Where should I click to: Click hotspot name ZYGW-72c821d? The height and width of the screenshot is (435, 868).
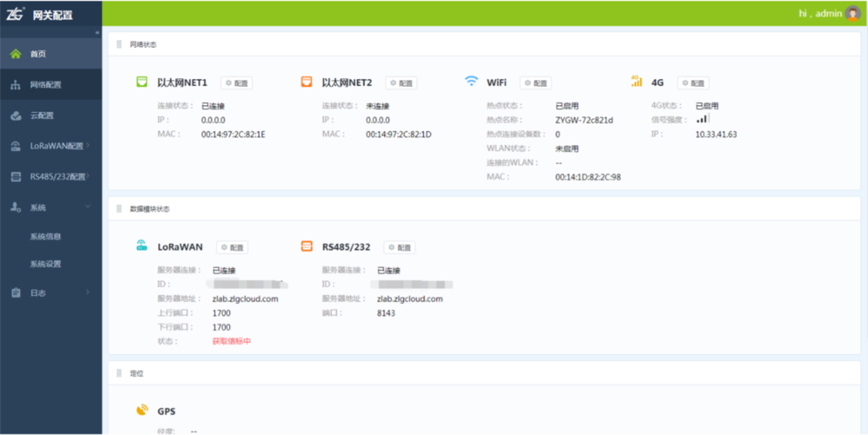(x=584, y=119)
